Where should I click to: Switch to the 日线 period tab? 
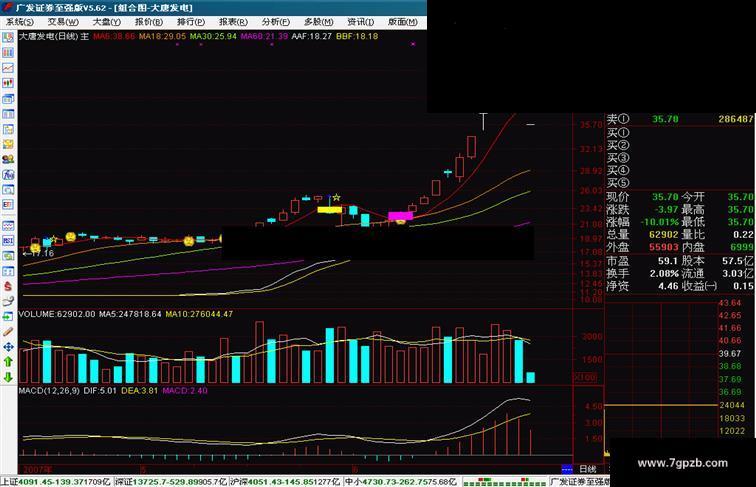pos(588,469)
